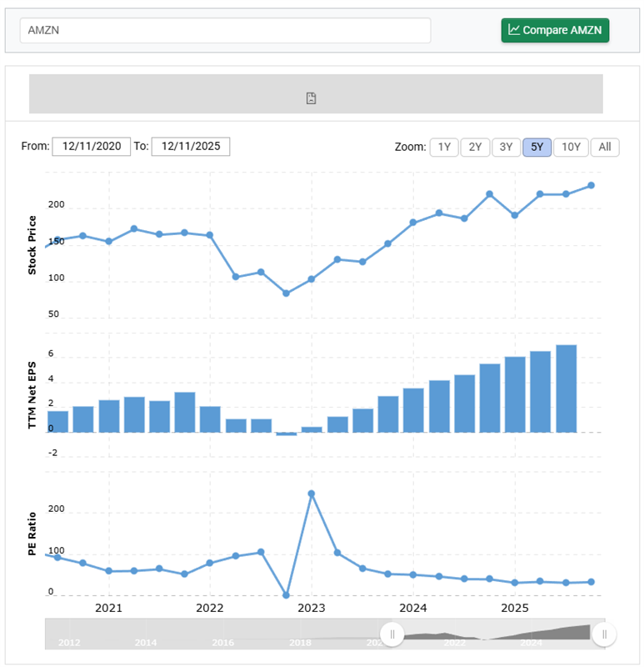Viewport: 644px width, 667px height.
Task: Click the From date field showing 12/11/2020
Action: (92, 146)
